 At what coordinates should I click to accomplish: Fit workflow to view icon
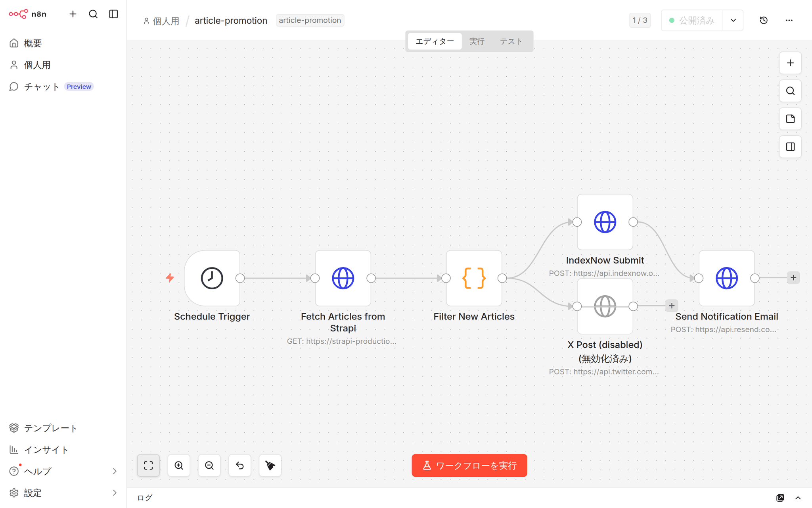[148, 466]
